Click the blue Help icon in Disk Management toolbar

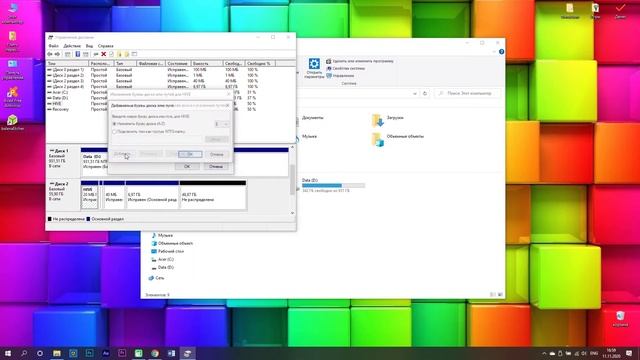(78, 54)
